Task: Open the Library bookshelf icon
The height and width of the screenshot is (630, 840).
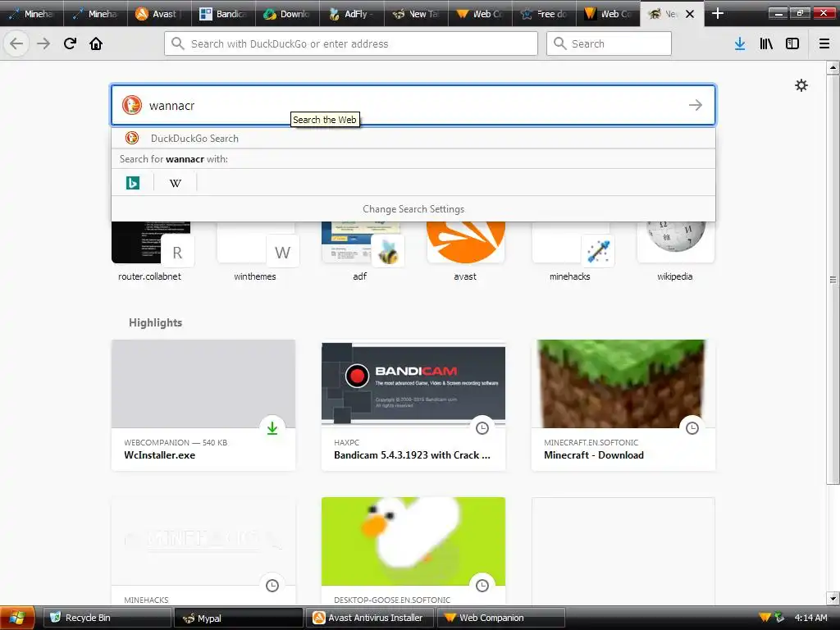Action: coord(766,43)
